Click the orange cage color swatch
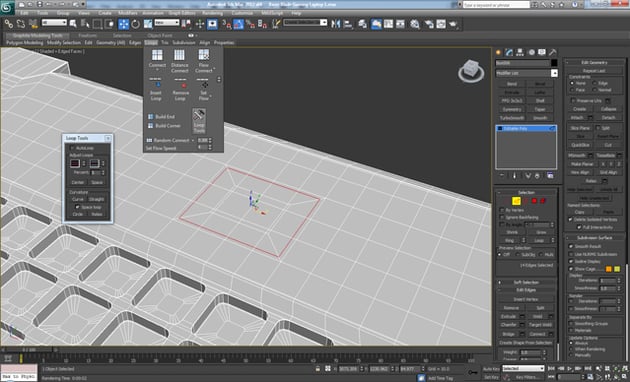The image size is (630, 382). (608, 269)
